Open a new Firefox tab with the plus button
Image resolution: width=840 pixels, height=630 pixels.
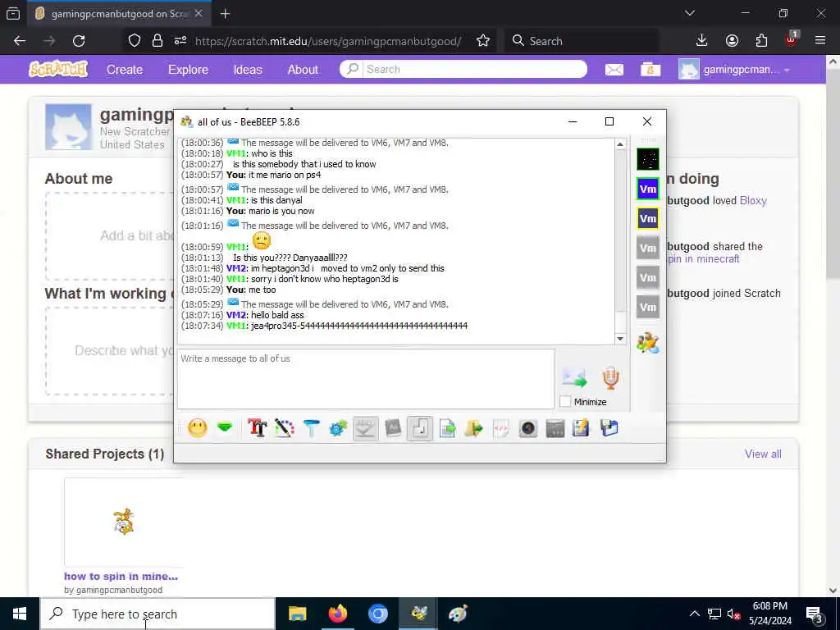(226, 14)
